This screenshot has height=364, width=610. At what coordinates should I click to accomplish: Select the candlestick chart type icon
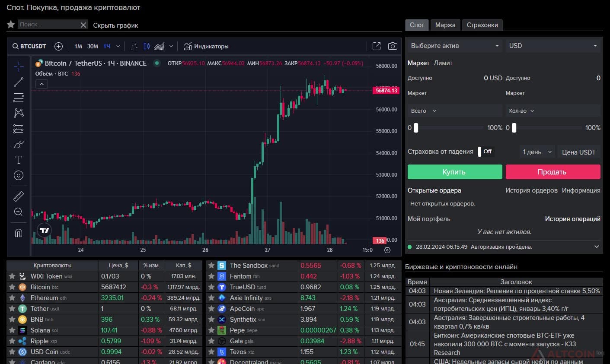(x=147, y=46)
